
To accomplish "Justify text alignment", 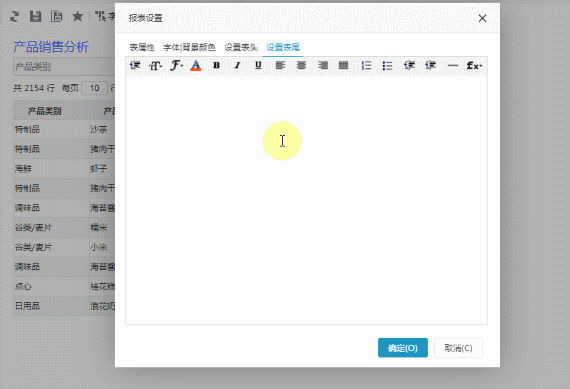I will (344, 65).
